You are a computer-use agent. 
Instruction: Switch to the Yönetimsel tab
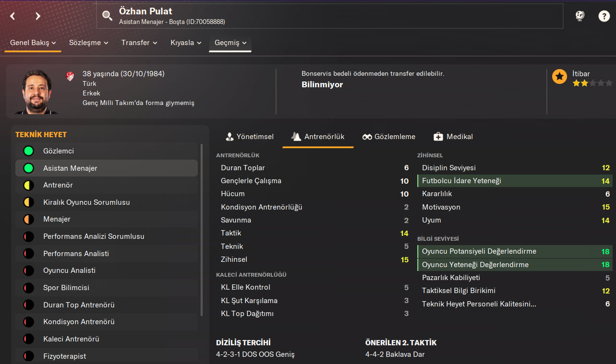point(250,137)
